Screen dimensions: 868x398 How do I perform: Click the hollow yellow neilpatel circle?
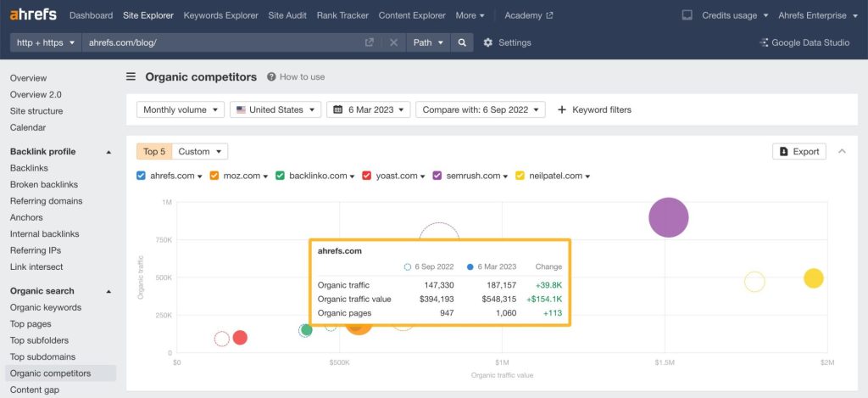pos(754,282)
